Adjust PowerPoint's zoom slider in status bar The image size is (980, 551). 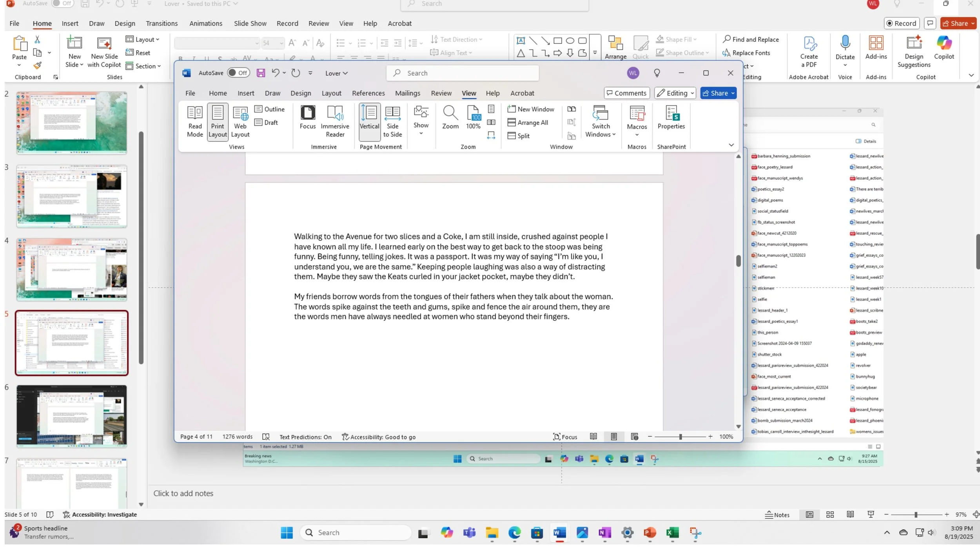point(916,515)
